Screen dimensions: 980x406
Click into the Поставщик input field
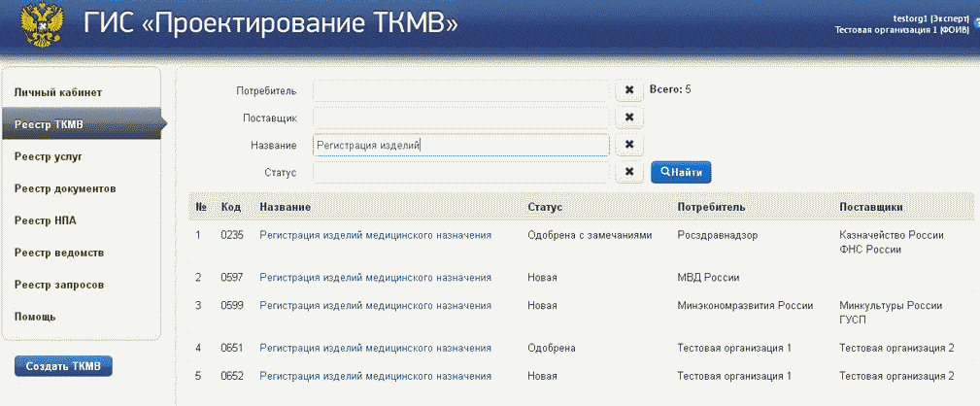click(x=460, y=118)
